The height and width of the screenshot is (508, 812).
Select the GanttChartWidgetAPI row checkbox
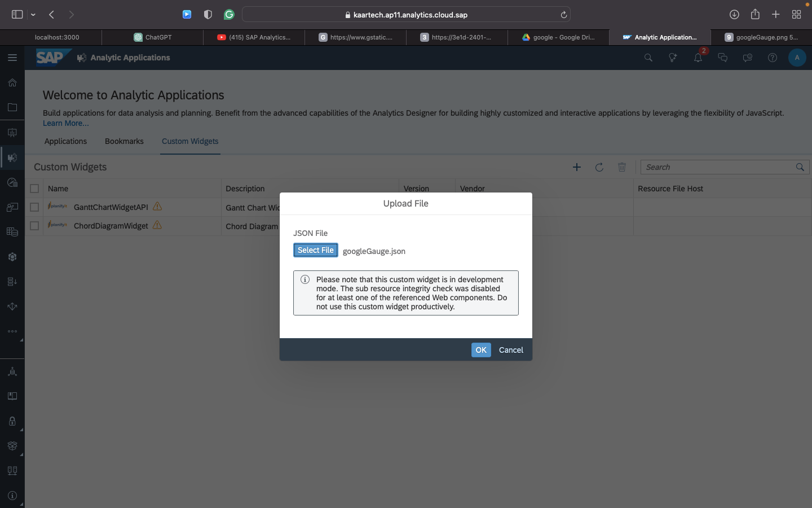(x=34, y=207)
